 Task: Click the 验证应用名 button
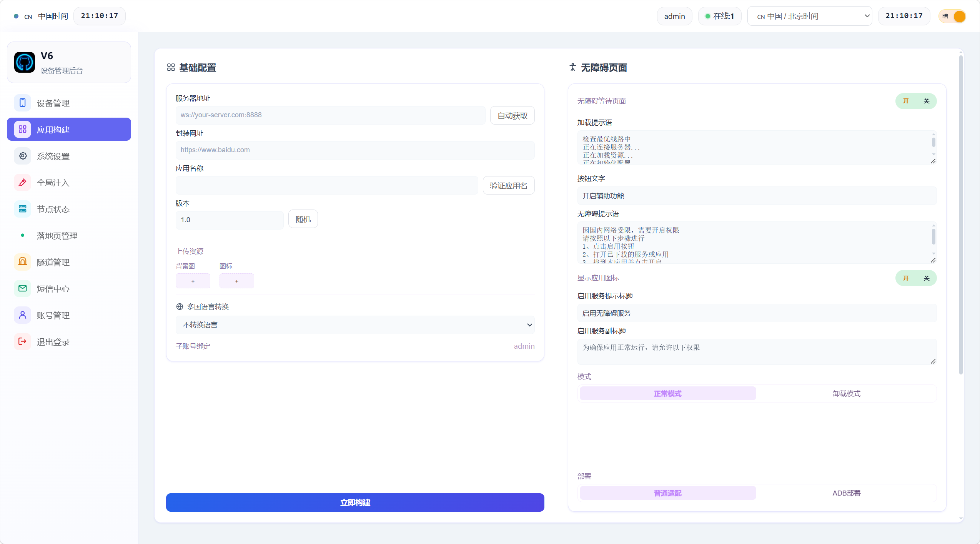click(x=508, y=185)
